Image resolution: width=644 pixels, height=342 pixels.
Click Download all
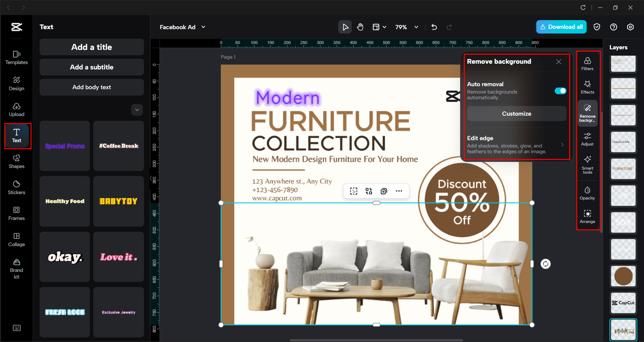(x=561, y=27)
